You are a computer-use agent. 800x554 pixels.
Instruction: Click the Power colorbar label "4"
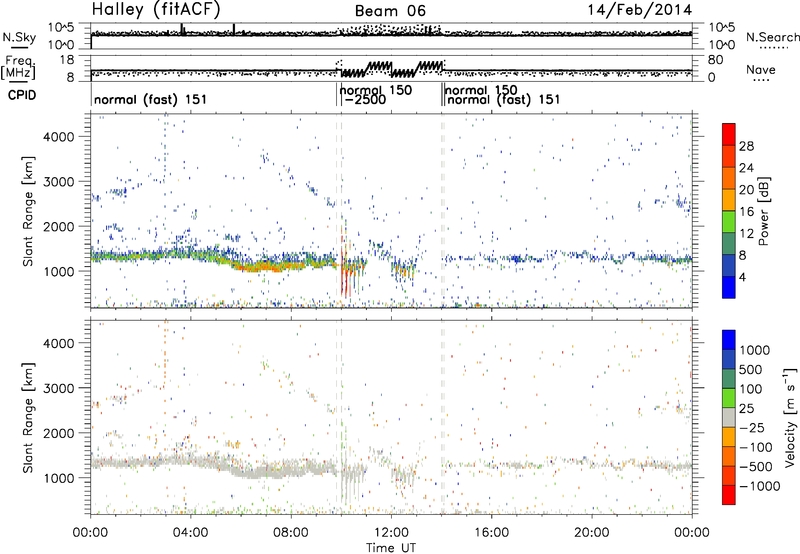point(742,277)
